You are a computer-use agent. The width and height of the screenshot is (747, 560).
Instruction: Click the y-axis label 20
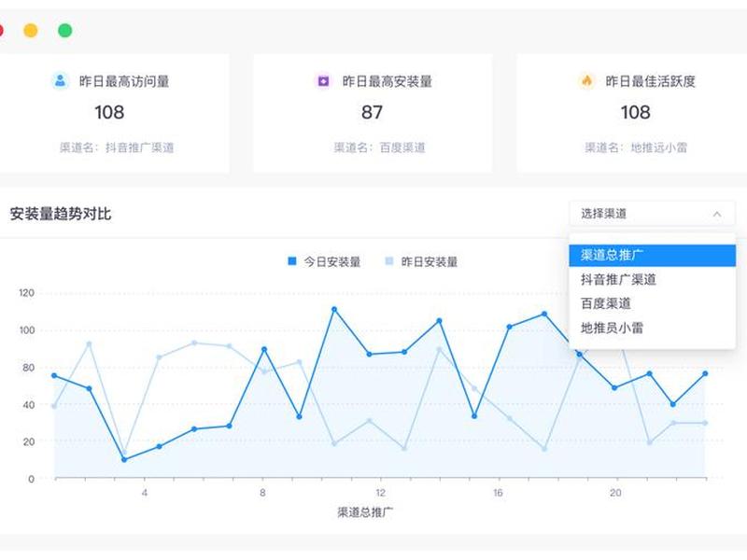click(x=29, y=441)
